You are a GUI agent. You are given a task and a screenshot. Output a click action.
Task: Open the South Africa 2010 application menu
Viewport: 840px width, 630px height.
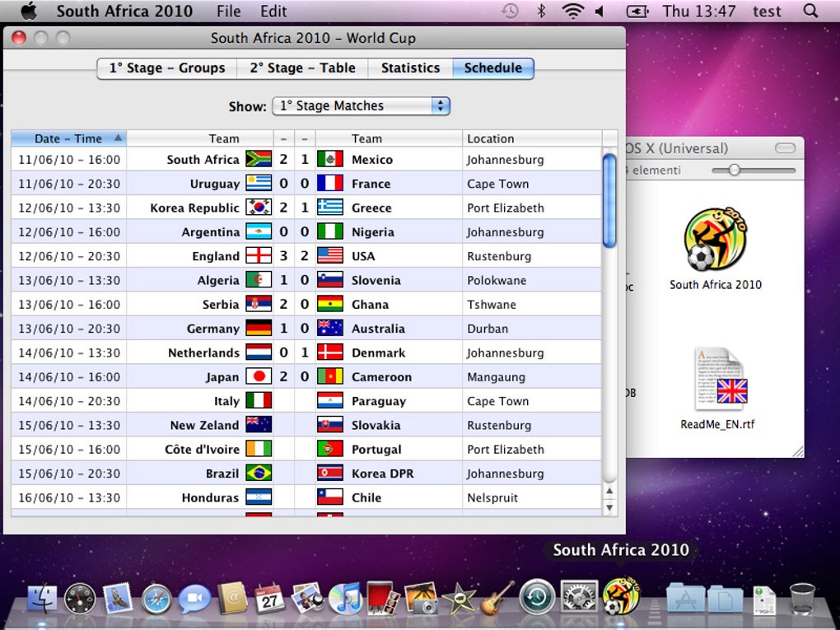pos(124,12)
